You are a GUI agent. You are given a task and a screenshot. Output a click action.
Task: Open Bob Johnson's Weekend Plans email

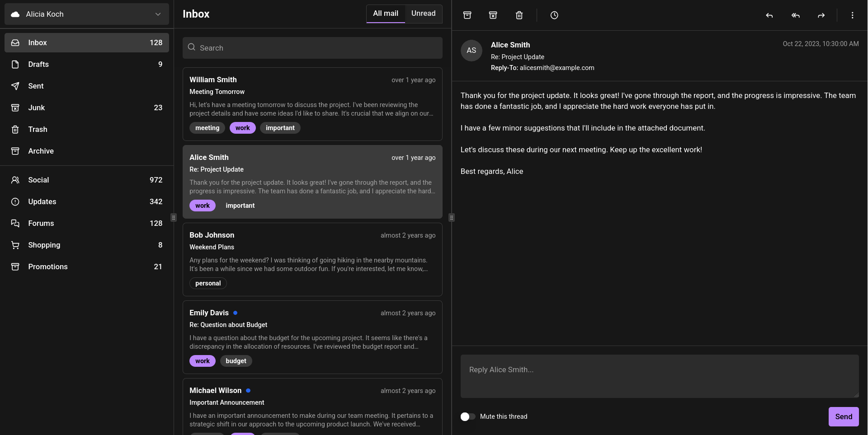(x=312, y=259)
